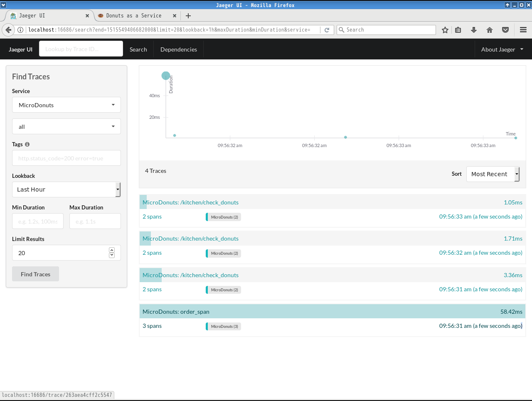The height and width of the screenshot is (401, 532).
Task: Open the Dependencies nav item
Action: [179, 49]
